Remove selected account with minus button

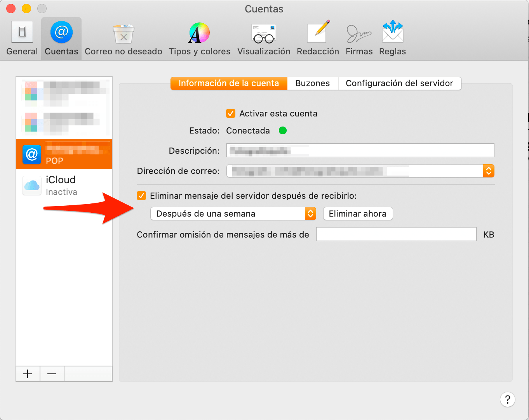[52, 374]
